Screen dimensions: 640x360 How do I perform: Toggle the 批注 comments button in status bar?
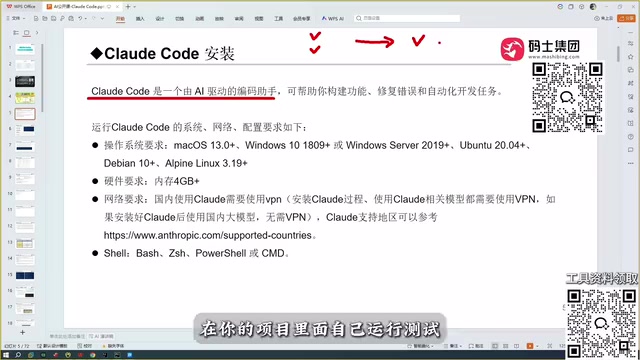476,346
